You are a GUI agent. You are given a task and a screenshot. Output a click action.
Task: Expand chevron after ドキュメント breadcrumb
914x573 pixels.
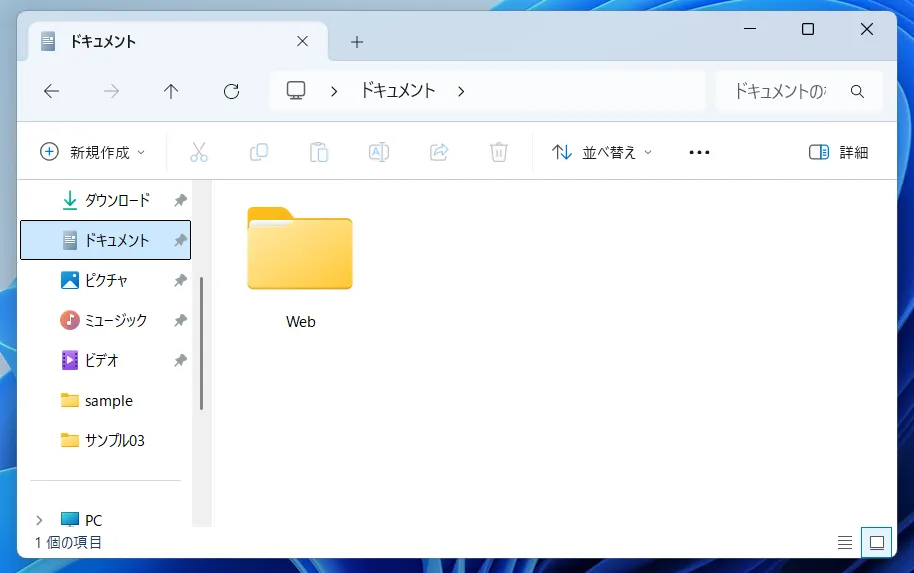(x=461, y=92)
